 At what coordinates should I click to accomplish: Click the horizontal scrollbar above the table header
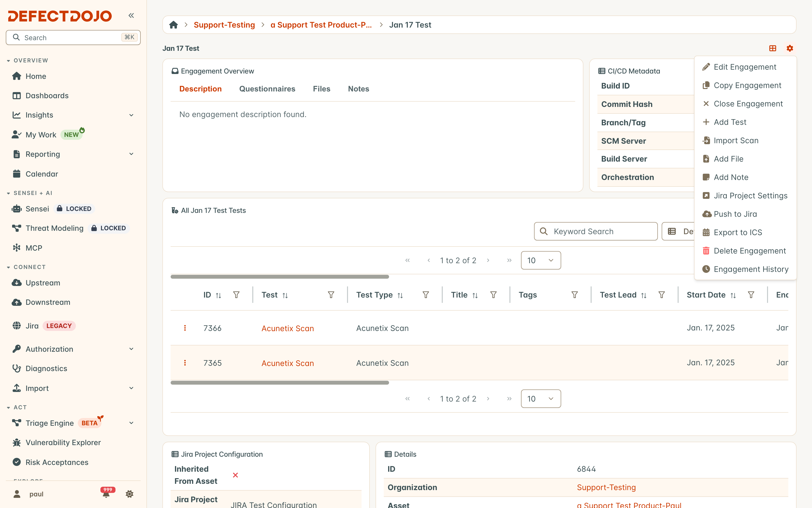click(280, 277)
